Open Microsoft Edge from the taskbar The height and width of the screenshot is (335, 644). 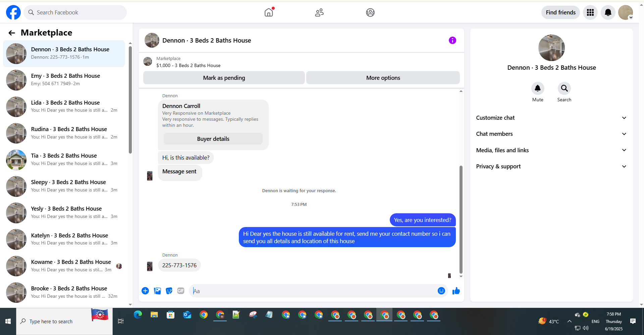138,315
